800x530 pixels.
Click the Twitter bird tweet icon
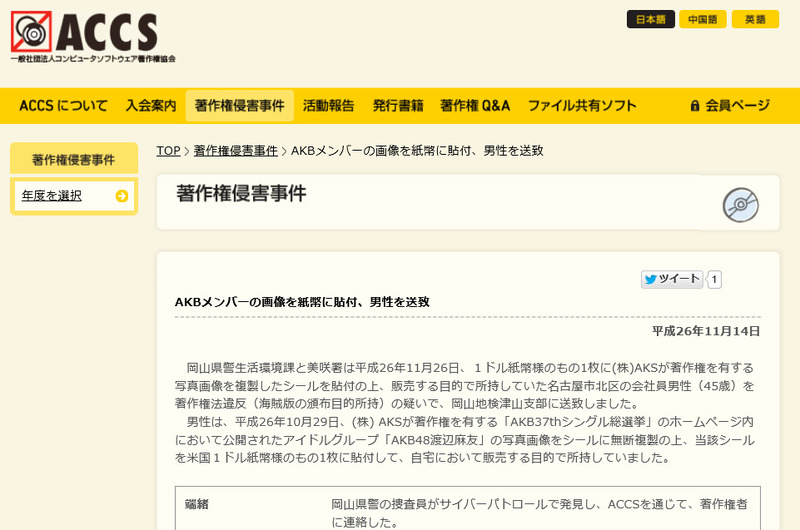(651, 279)
